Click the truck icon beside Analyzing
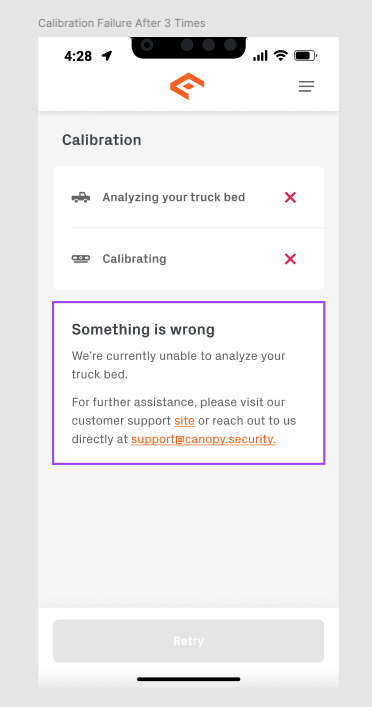This screenshot has width=372, height=707. (x=81, y=197)
